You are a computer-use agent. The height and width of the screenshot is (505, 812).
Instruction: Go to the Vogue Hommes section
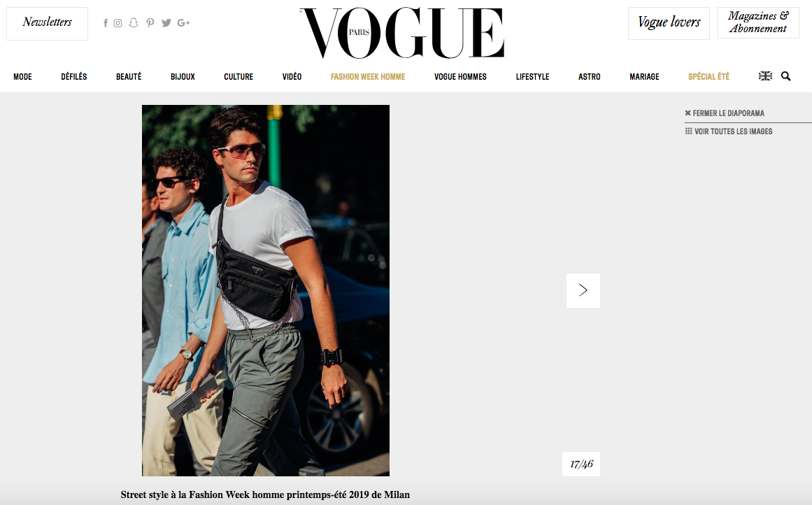[460, 77]
